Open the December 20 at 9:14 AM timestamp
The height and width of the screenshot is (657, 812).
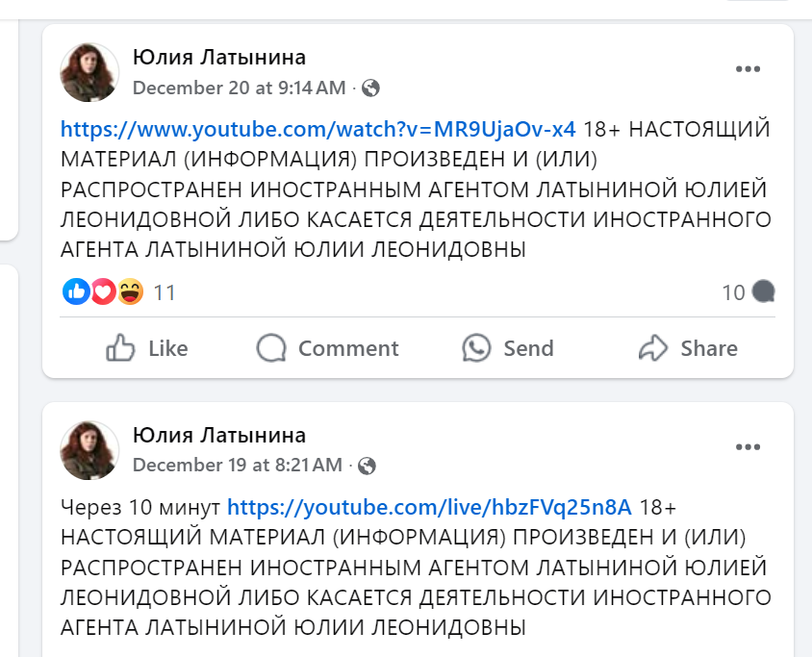click(x=239, y=88)
